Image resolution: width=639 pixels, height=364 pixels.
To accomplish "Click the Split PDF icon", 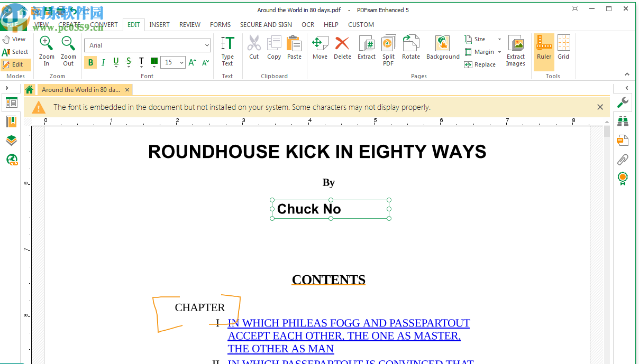I will coord(388,43).
